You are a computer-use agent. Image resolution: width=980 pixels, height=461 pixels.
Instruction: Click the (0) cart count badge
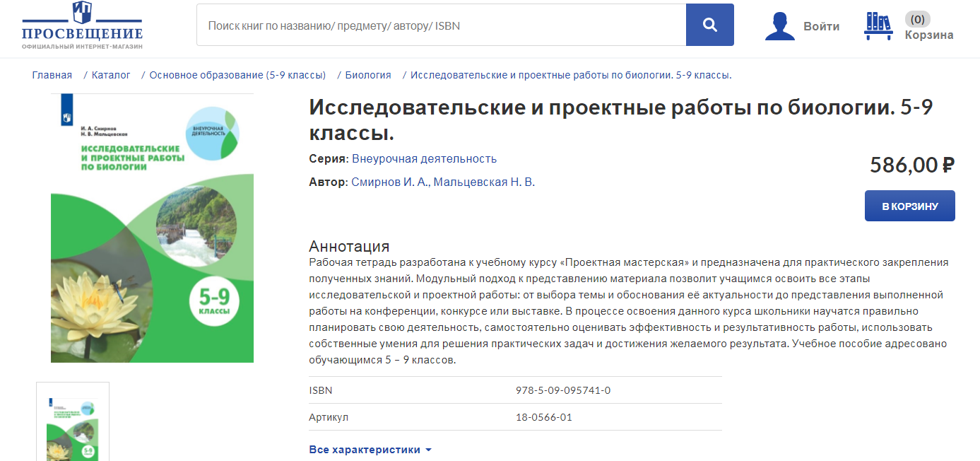click(x=917, y=19)
